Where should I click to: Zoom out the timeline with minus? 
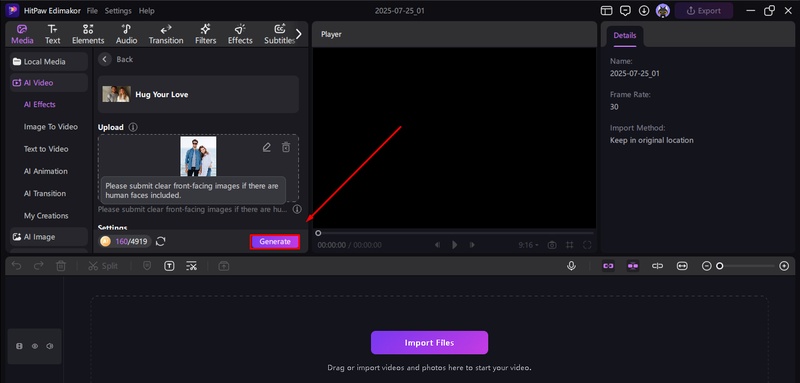707,266
